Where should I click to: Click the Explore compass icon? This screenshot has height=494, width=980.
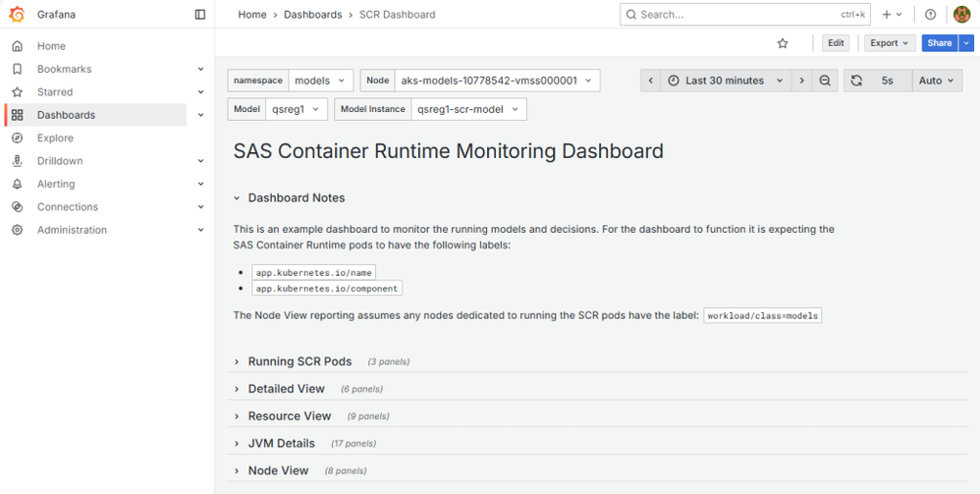coord(18,138)
